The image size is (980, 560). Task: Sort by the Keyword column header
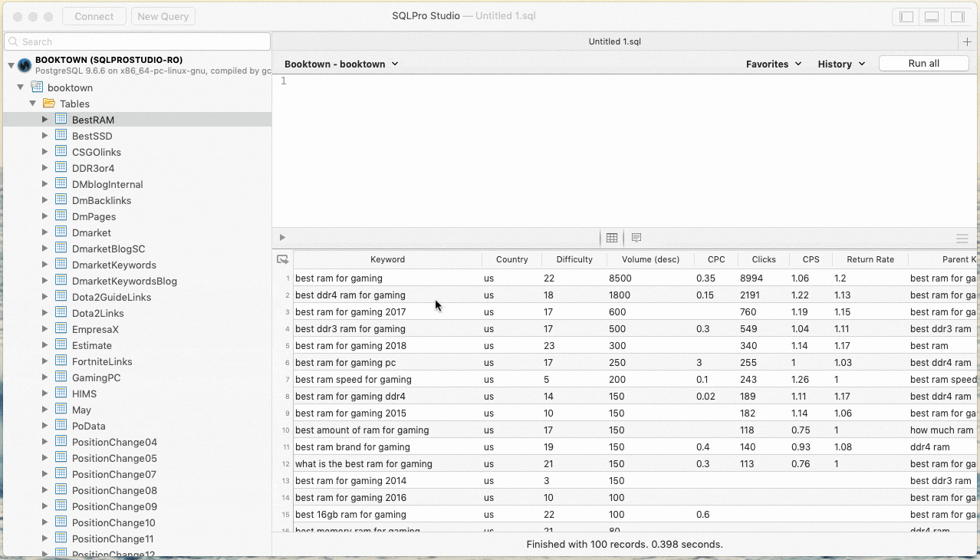click(387, 259)
